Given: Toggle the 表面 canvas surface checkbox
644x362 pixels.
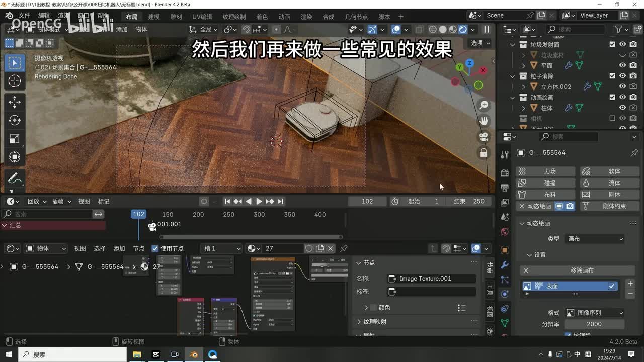Looking at the screenshot, I should click(612, 286).
